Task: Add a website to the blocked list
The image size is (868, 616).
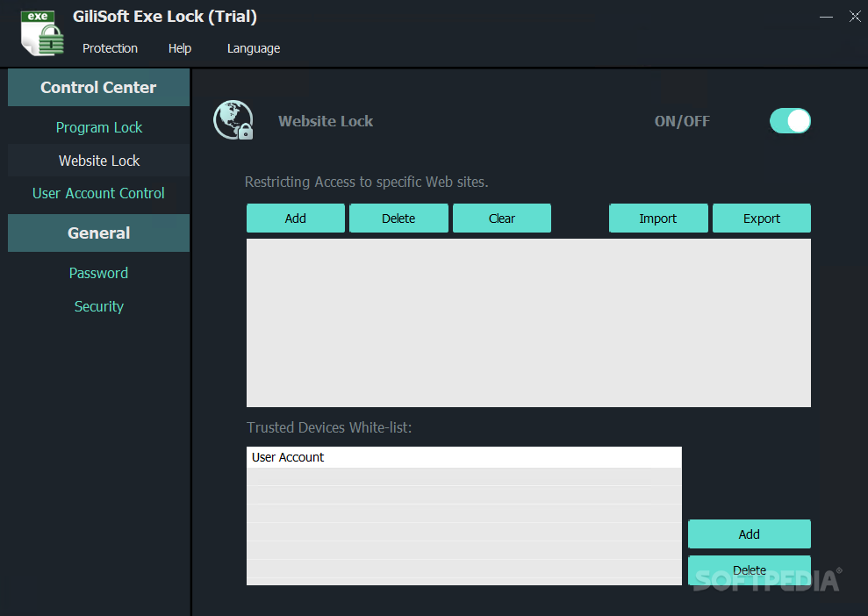Action: [x=296, y=218]
